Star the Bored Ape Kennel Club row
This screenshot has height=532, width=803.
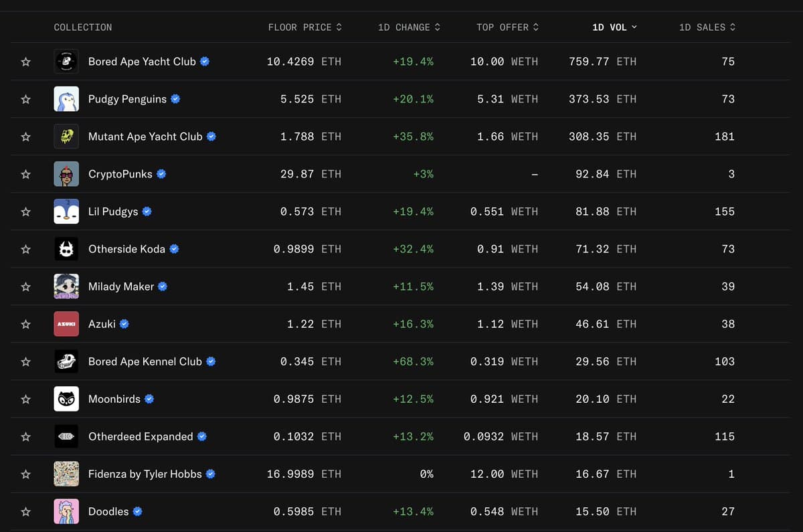click(25, 361)
